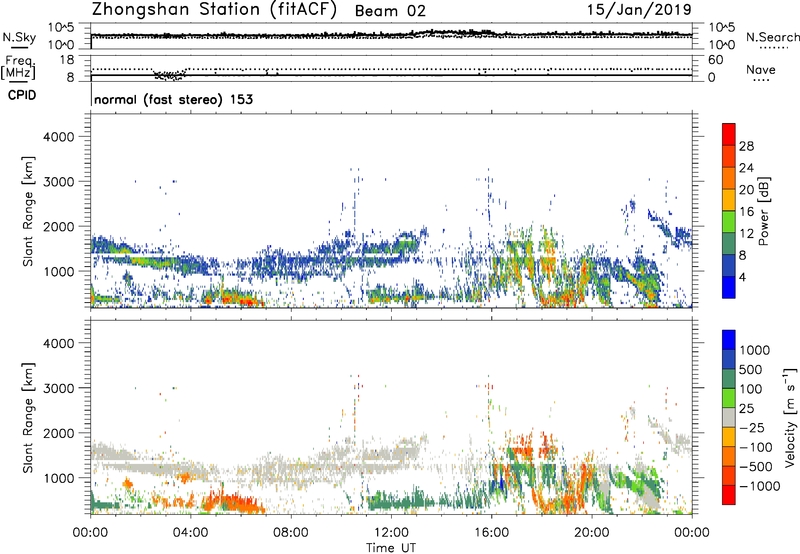The width and height of the screenshot is (800, 554).
Task: Click '4000' on power panel axis
Action: pos(58,137)
